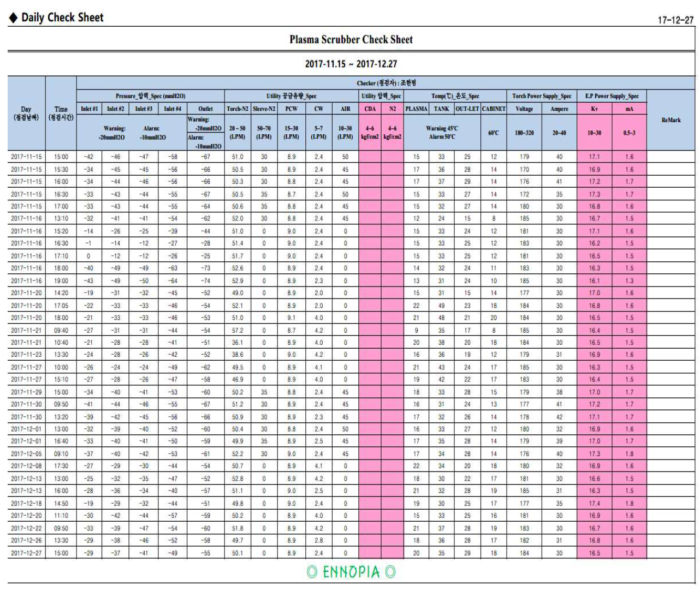Select the E.P Power Supply_Spec header
Screen dimensions: 700x591
pyautogui.click(x=612, y=96)
